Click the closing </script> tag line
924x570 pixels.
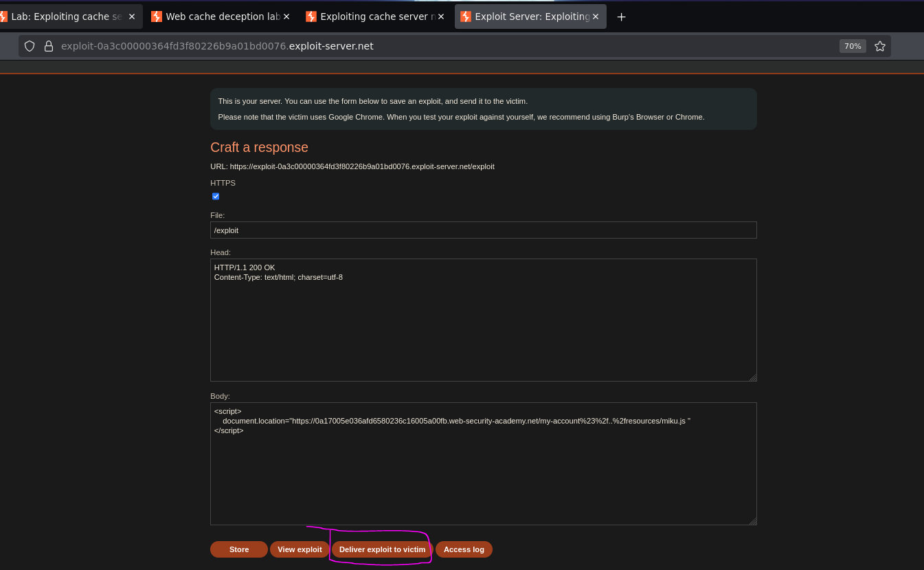(229, 430)
